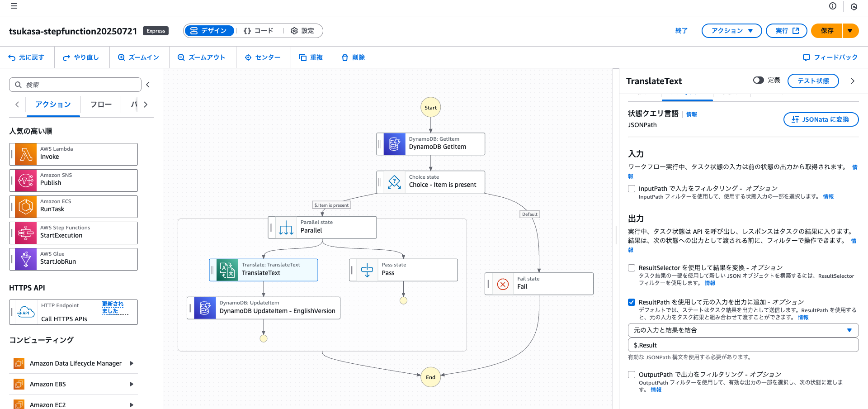Click the hexagon settings icon at top right
The width and height of the screenshot is (868, 409).
point(854,6)
